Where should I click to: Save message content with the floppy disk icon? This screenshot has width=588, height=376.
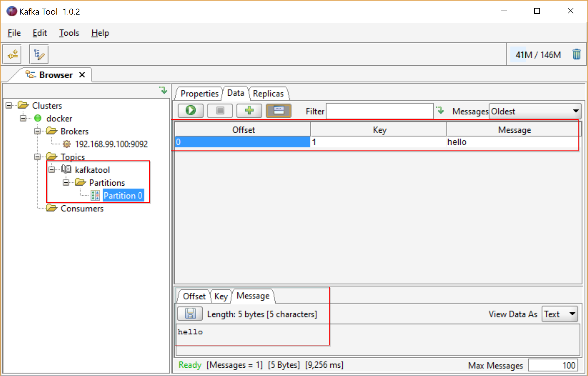(x=190, y=314)
